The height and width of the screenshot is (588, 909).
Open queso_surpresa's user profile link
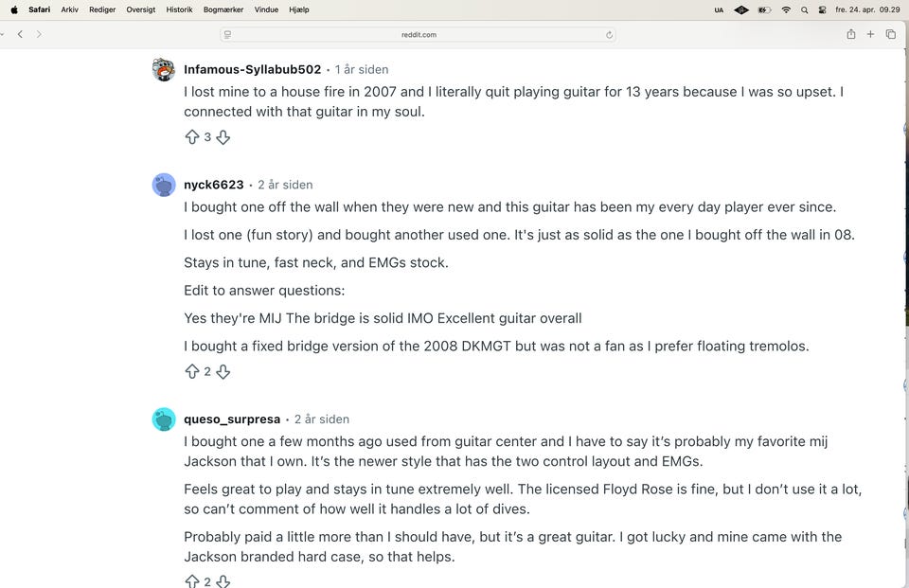click(x=232, y=419)
